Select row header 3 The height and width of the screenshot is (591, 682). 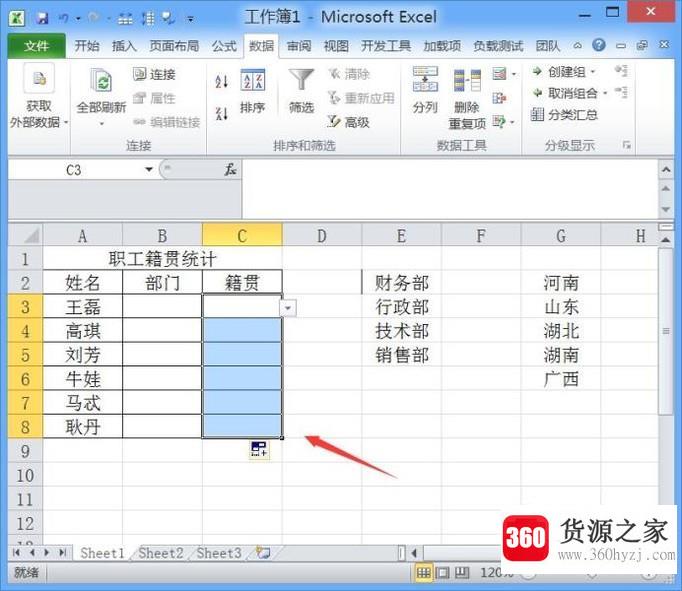pyautogui.click(x=25, y=307)
